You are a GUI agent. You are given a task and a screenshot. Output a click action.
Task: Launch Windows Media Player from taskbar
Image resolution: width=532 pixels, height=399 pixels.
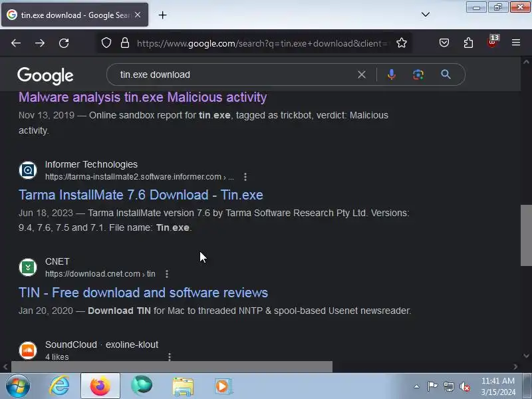point(223,386)
